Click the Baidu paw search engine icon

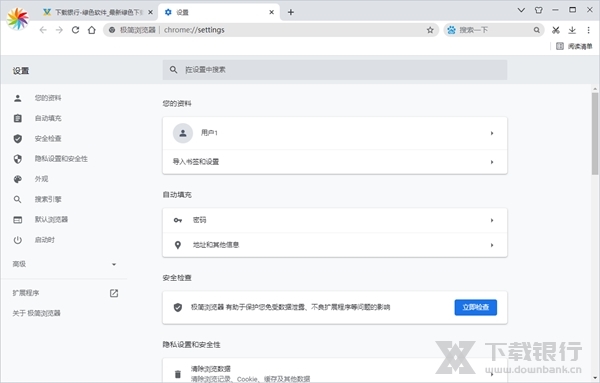click(452, 30)
